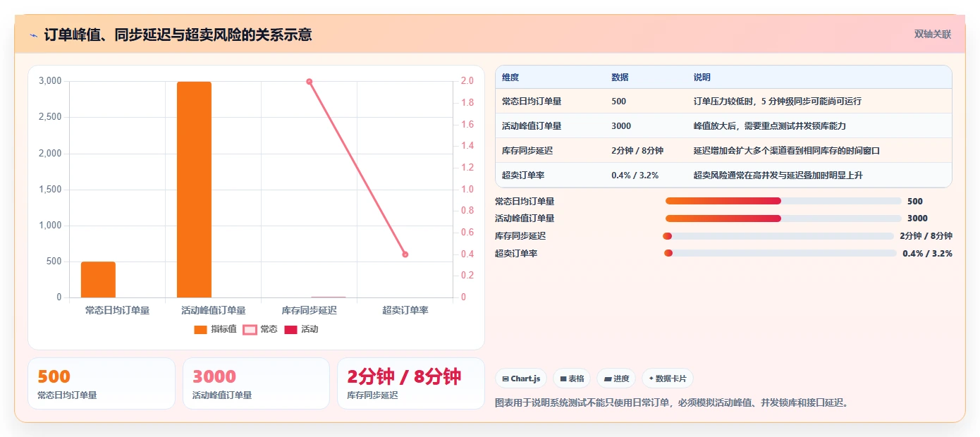Image resolution: width=980 pixels, height=437 pixels.
Task: Toggle the 活动 legend swatch
Action: [x=290, y=329]
